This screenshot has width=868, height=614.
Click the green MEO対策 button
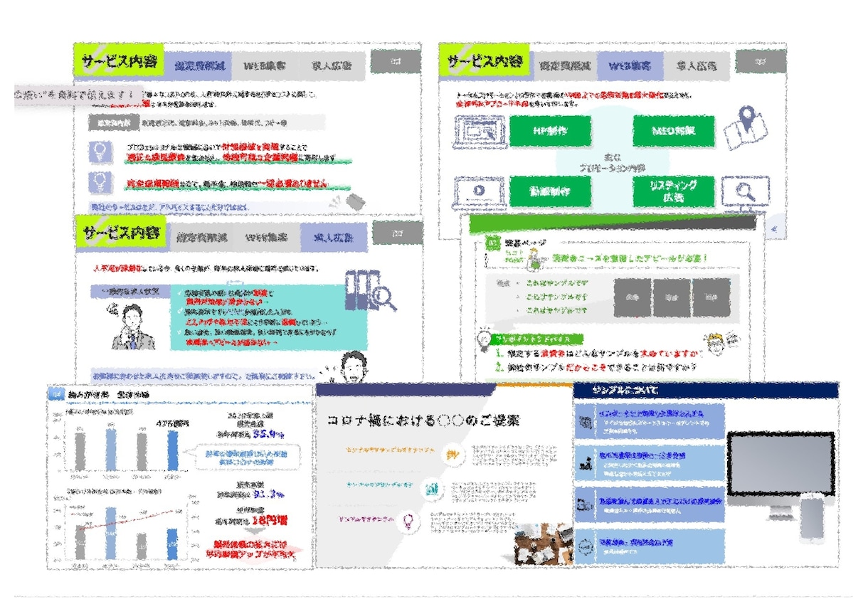tap(673, 131)
